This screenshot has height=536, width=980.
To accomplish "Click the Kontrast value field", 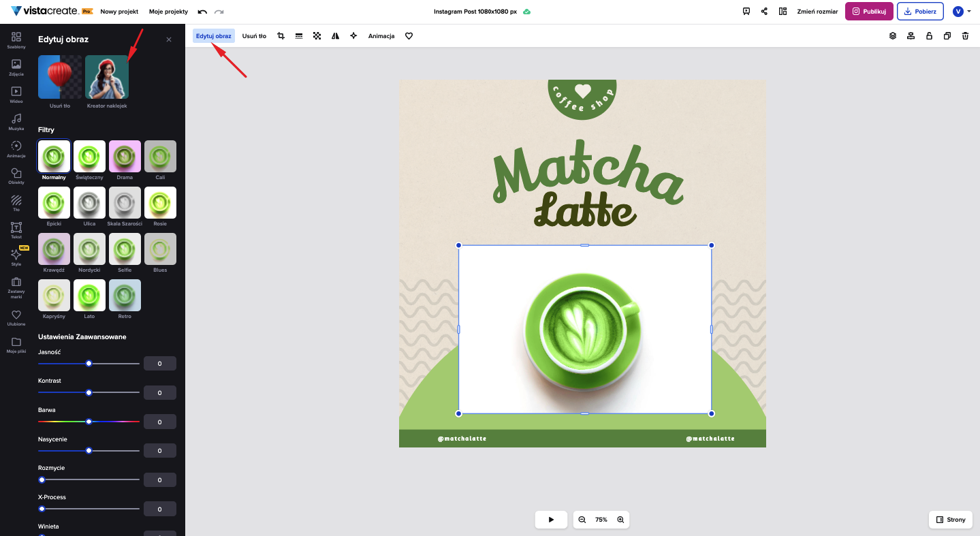I will 160,393.
